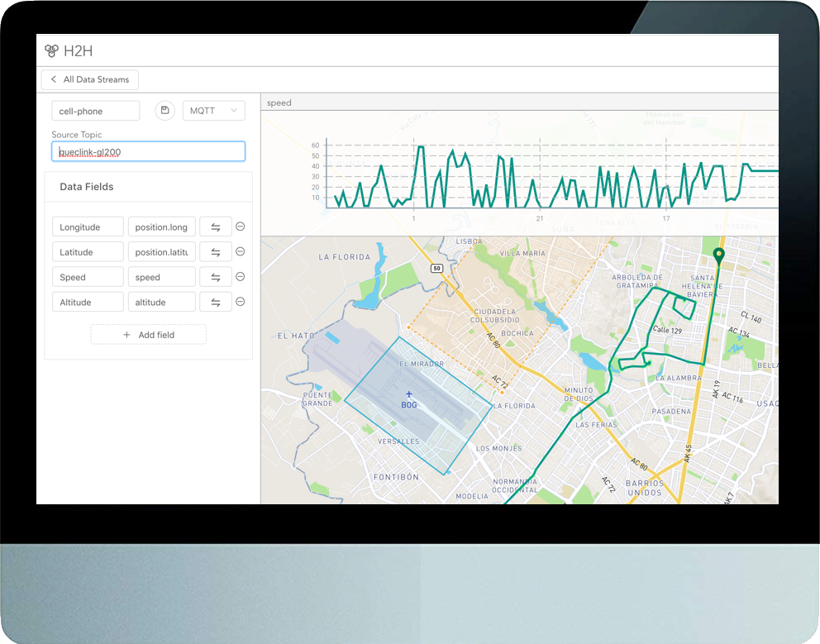Edit the position.long mapping field

click(x=161, y=227)
